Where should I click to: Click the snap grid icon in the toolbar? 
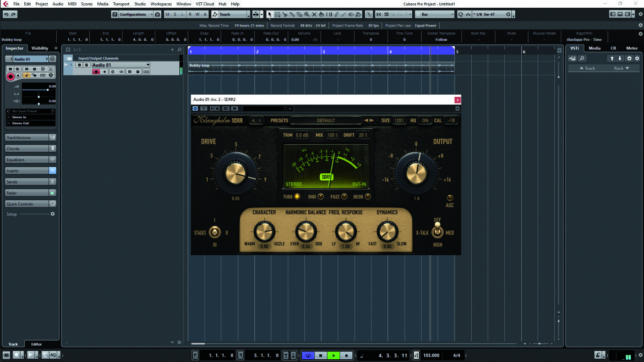386,14
